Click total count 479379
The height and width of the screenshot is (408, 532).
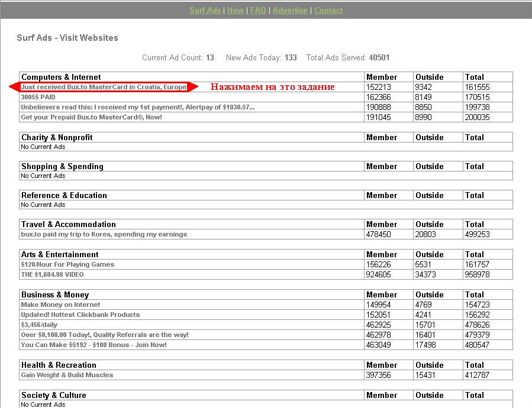point(478,335)
